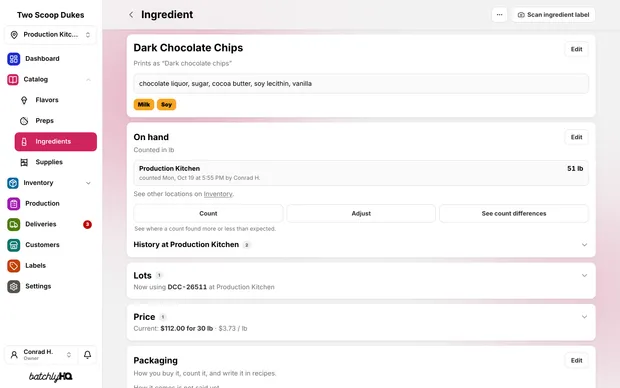Click the camera icon in Scan ingredient label
620x388 pixels.
pyautogui.click(x=521, y=15)
